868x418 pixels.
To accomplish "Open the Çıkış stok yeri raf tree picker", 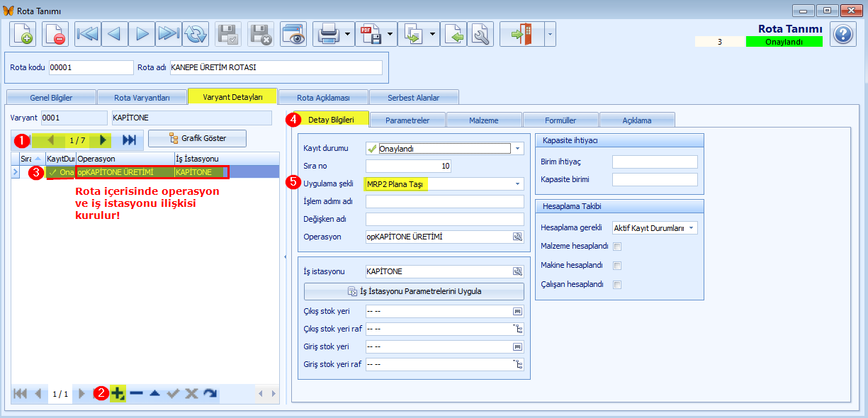I will (x=517, y=329).
